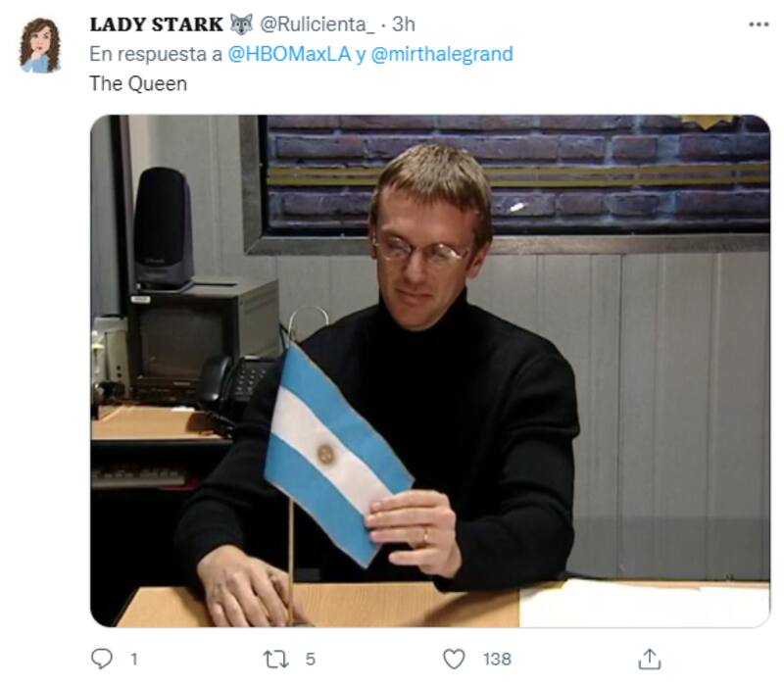Open the share upload icon
The image size is (784, 688).
[650, 659]
